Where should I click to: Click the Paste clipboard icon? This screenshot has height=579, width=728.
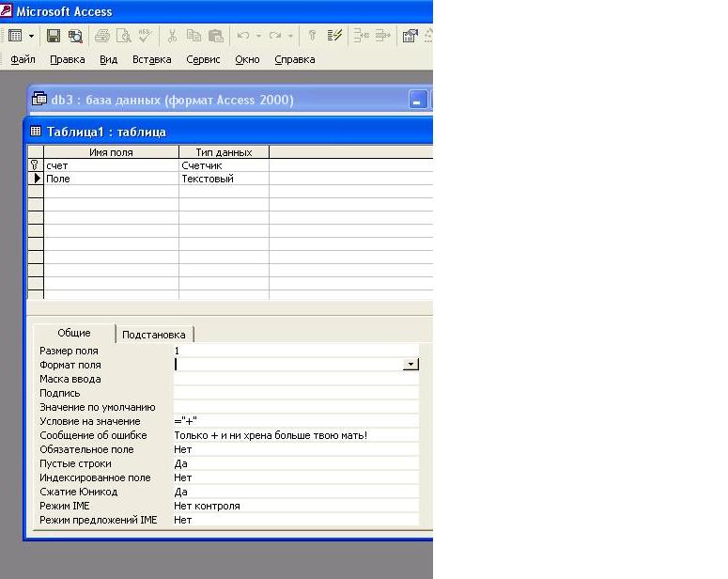pyautogui.click(x=216, y=36)
